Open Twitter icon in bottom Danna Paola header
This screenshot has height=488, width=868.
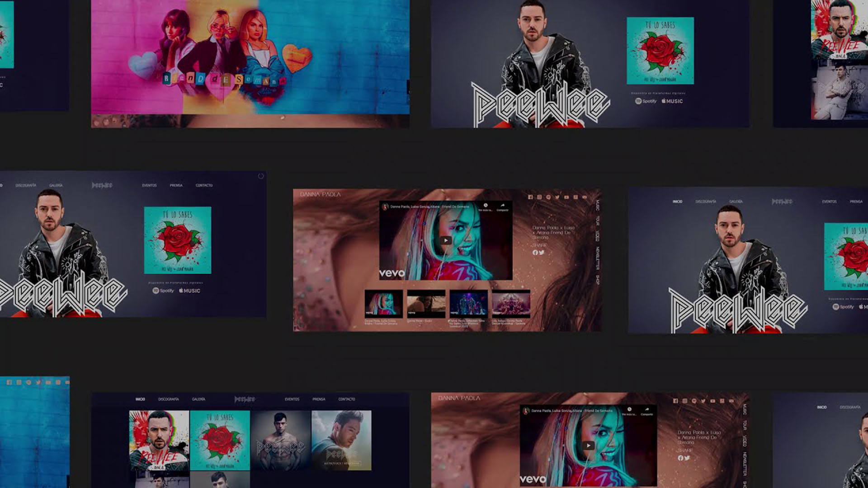(x=703, y=401)
